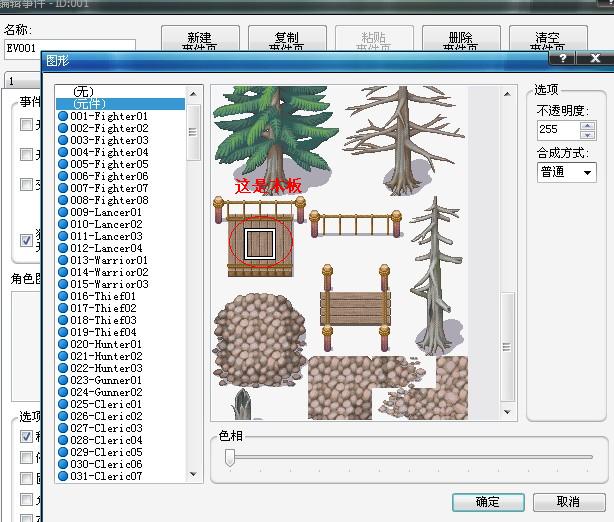Select 002-Fighter02 blue icon

pos(63,128)
